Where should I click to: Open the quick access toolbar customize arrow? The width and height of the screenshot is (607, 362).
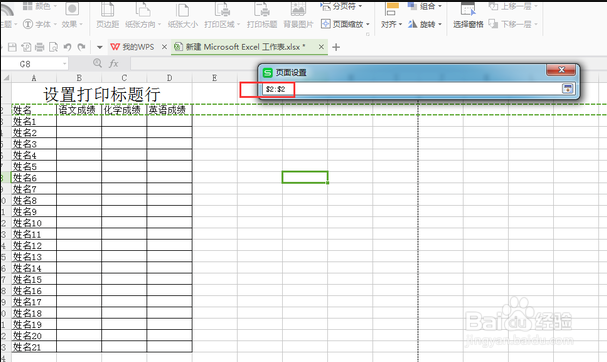click(x=99, y=47)
